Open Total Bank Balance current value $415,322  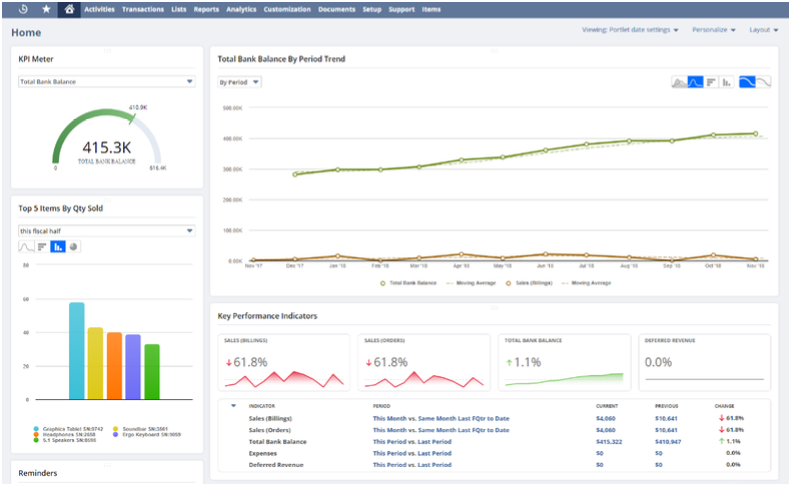[x=609, y=441]
